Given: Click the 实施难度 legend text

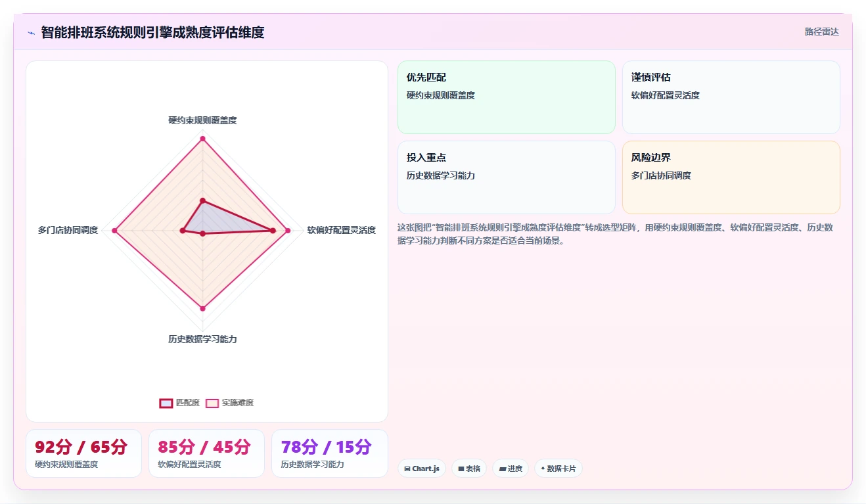Looking at the screenshot, I should point(238,403).
